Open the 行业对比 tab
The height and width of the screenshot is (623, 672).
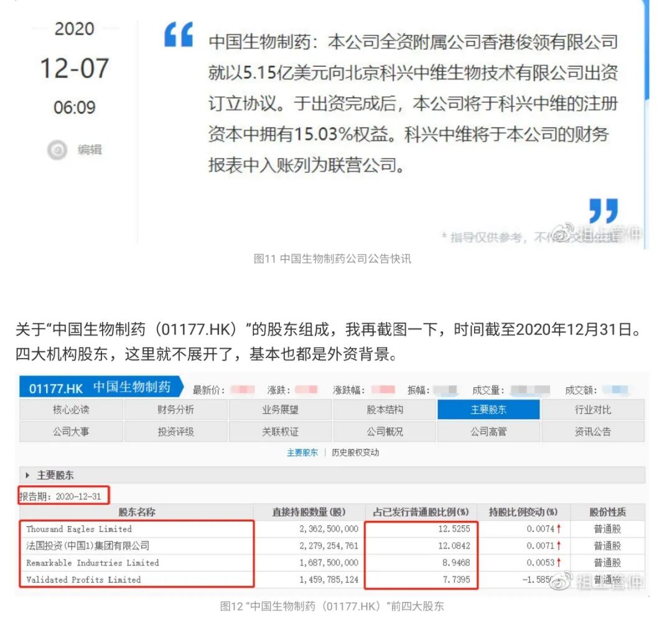coord(593,409)
